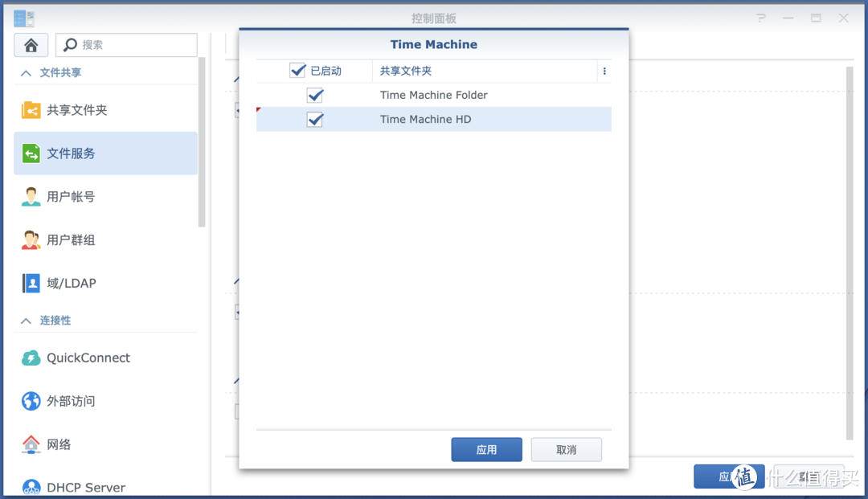Click 取消 button in Time Machine dialog
The height and width of the screenshot is (499, 868).
567,450
